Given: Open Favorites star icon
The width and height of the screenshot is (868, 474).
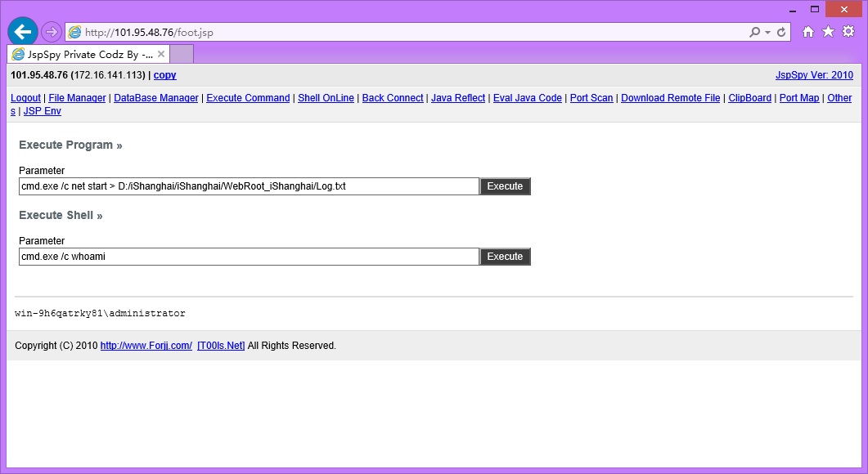Looking at the screenshot, I should click(828, 32).
